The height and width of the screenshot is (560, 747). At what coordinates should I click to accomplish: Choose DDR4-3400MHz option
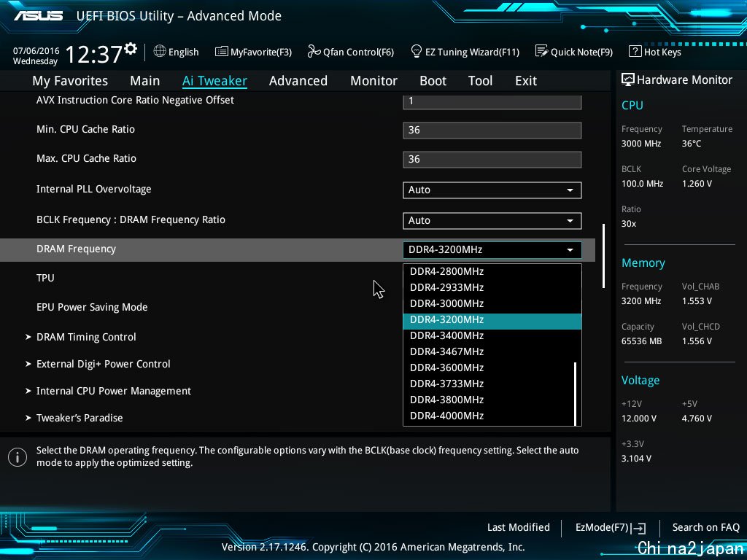(492, 335)
